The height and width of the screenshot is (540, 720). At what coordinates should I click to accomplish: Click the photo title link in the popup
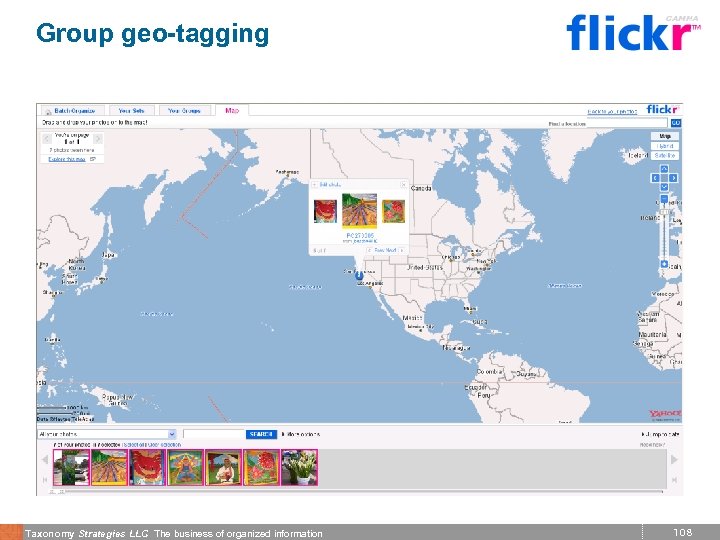[x=360, y=236]
